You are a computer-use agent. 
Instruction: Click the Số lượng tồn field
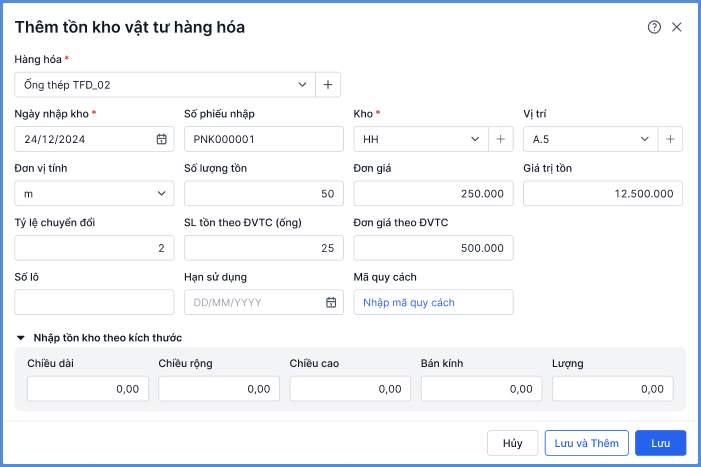coord(264,193)
